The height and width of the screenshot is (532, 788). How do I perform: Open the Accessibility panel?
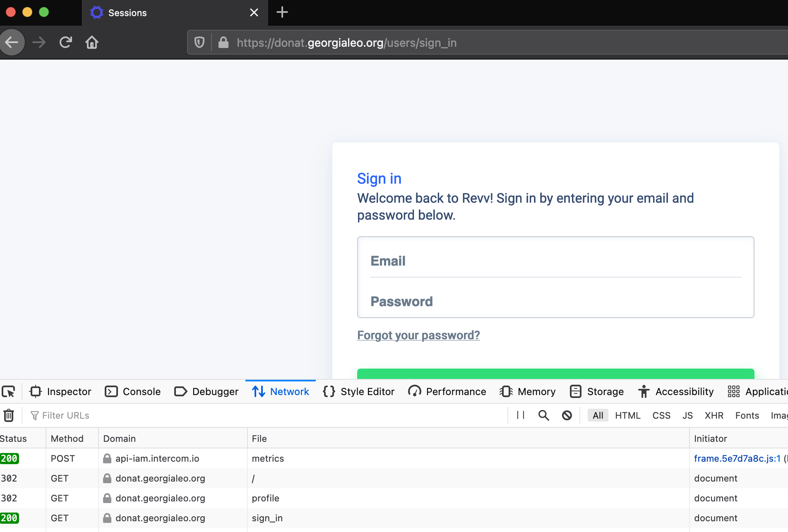[676, 391]
